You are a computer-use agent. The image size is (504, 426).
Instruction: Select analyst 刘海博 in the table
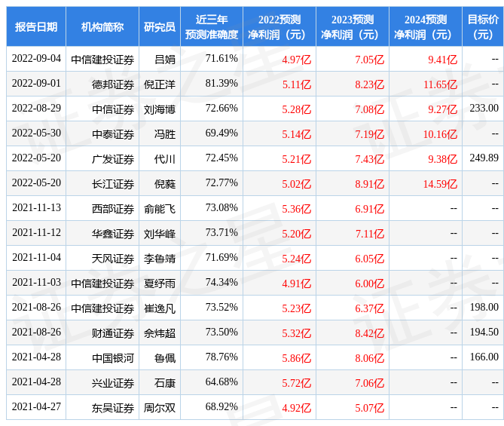click(x=160, y=109)
